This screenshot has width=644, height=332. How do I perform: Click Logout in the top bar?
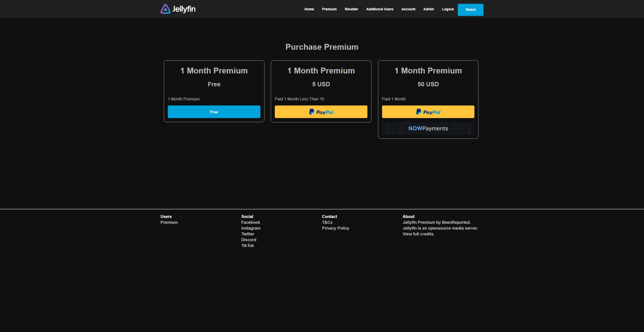click(448, 9)
